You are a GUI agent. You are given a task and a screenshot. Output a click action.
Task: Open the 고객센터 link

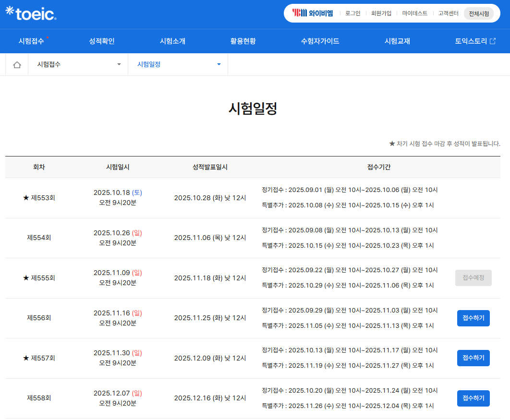pos(449,13)
